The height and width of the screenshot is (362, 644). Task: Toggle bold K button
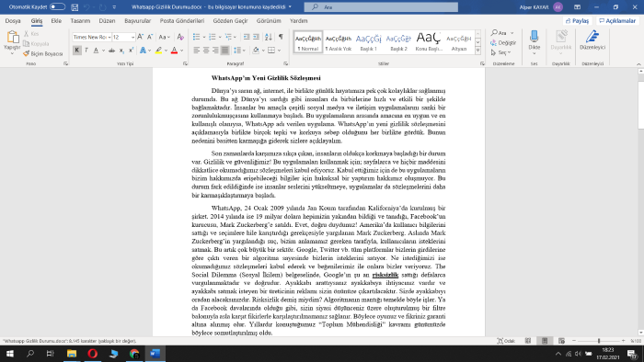[76, 51]
